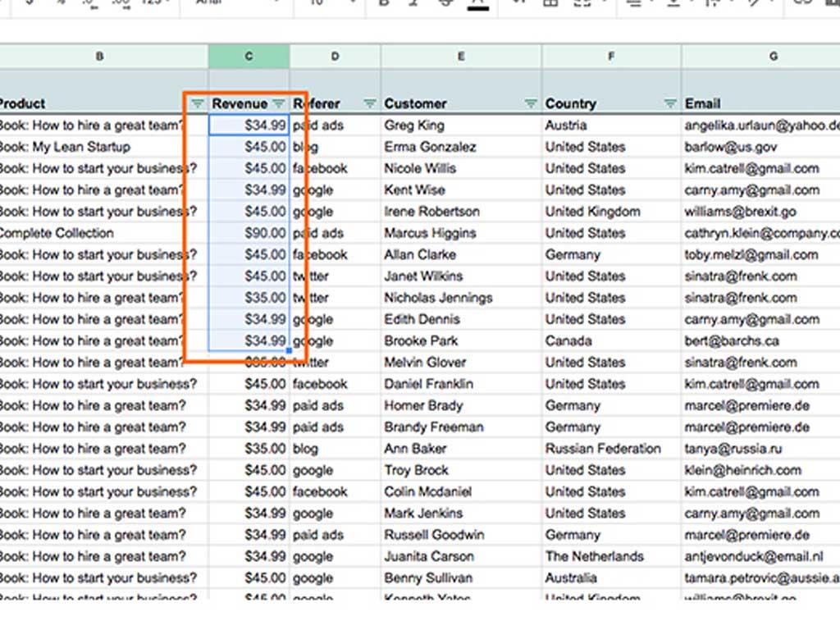Select the Greg King customer cell

coord(414,126)
